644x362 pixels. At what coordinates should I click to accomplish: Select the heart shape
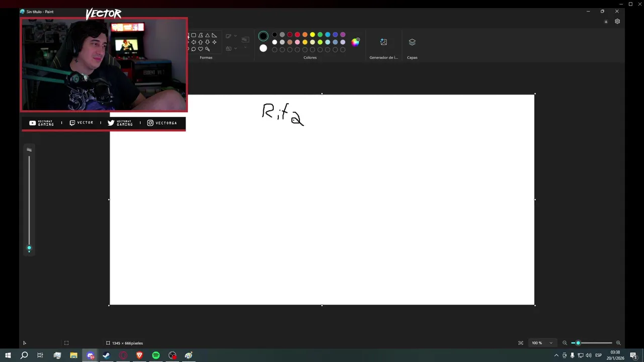pos(200,49)
